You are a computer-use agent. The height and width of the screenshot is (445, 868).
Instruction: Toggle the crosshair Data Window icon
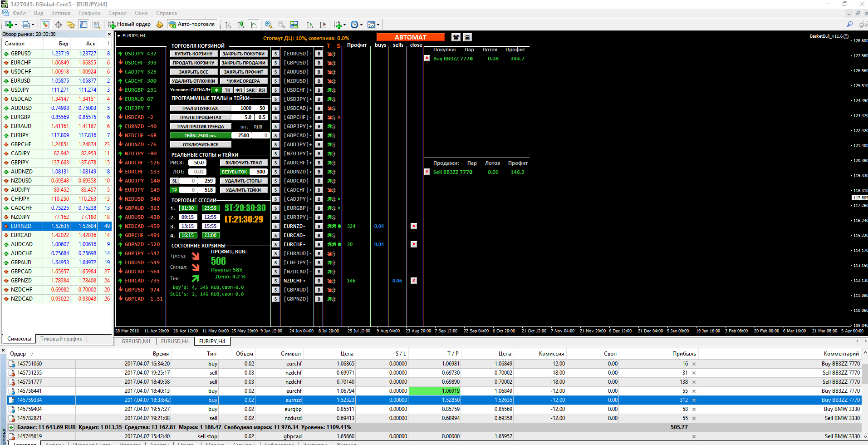pyautogui.click(x=58, y=25)
